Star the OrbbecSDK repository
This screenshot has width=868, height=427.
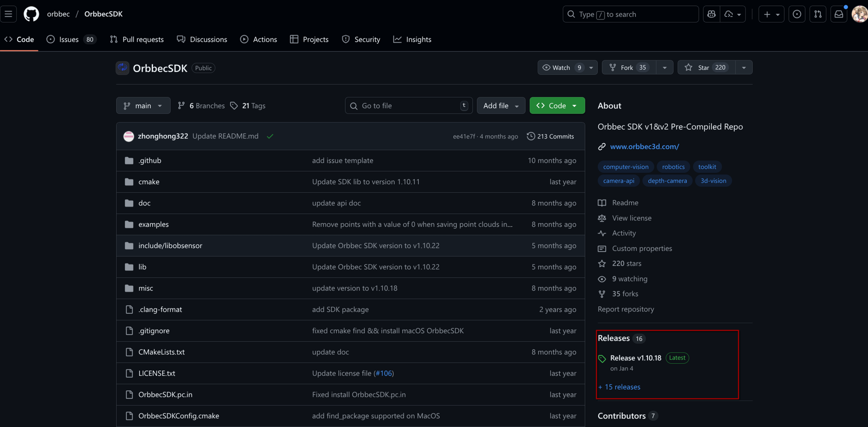coord(706,67)
